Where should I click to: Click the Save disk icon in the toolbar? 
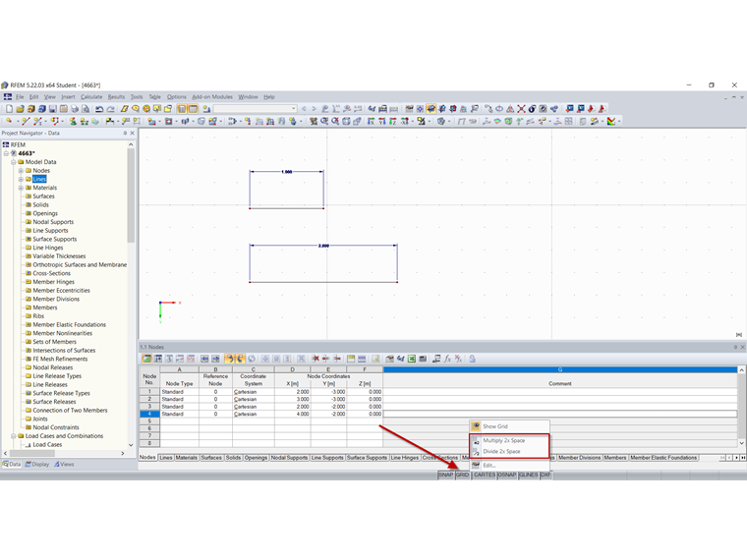click(53, 109)
